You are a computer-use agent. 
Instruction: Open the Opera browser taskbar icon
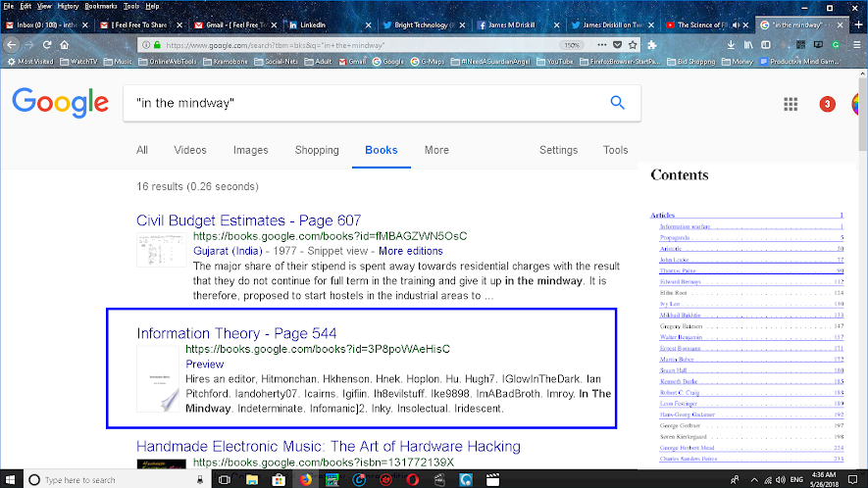tap(412, 480)
